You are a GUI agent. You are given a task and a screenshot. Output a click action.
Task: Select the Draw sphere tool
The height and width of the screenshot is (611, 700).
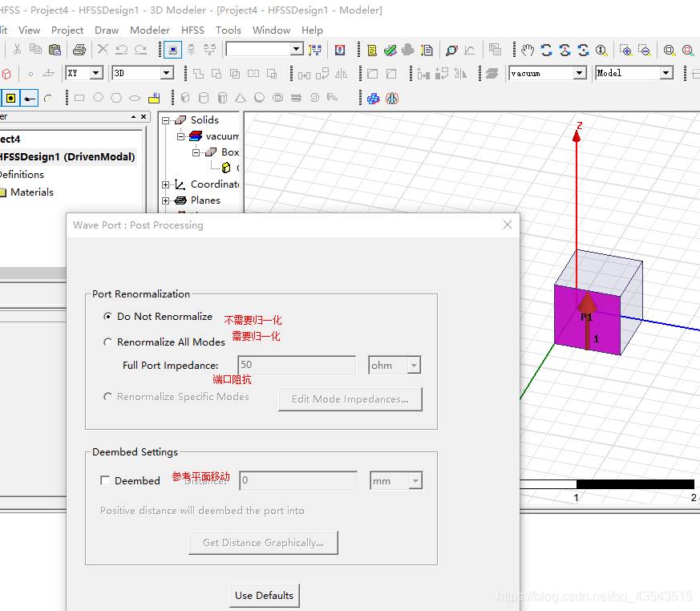(x=259, y=98)
